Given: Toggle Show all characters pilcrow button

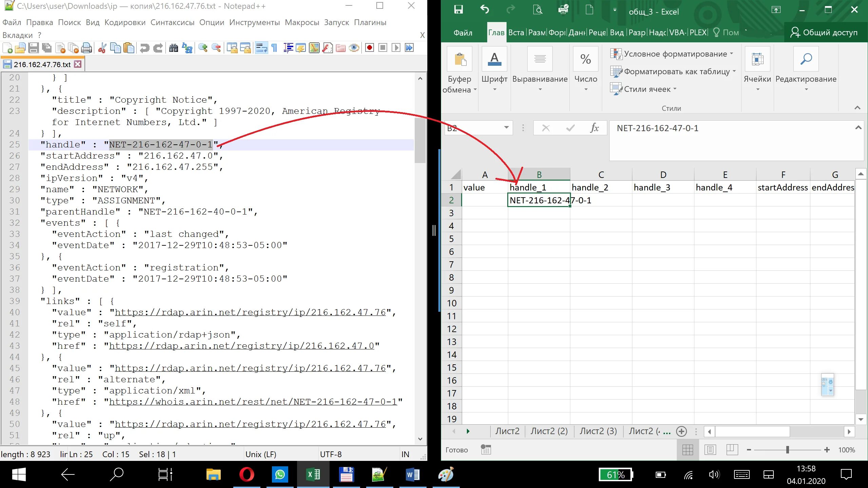Looking at the screenshot, I should click(x=274, y=48).
